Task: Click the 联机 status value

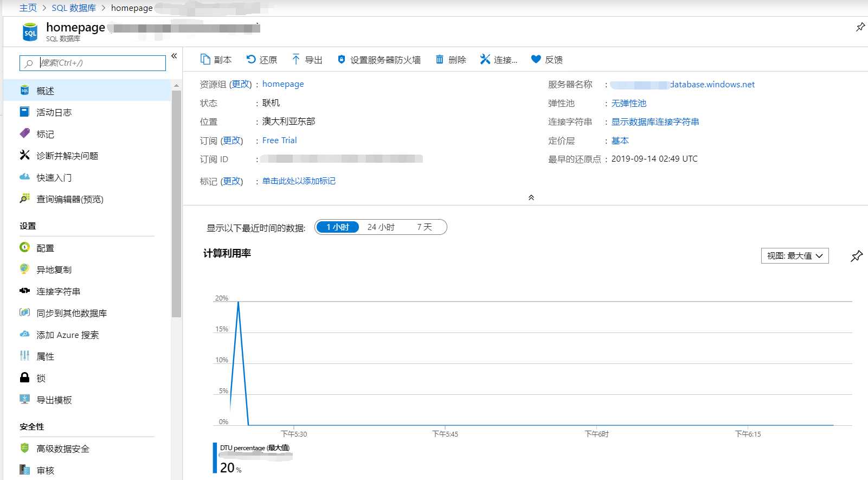Action: (x=271, y=103)
